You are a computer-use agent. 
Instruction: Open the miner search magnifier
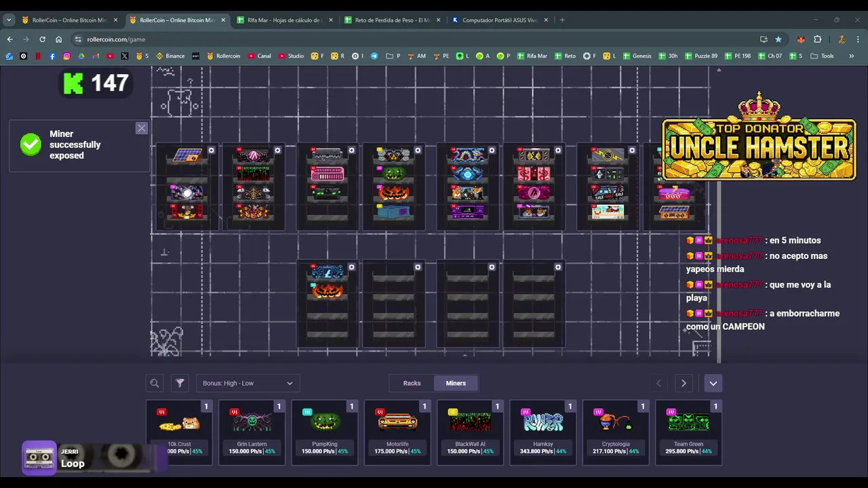click(155, 383)
